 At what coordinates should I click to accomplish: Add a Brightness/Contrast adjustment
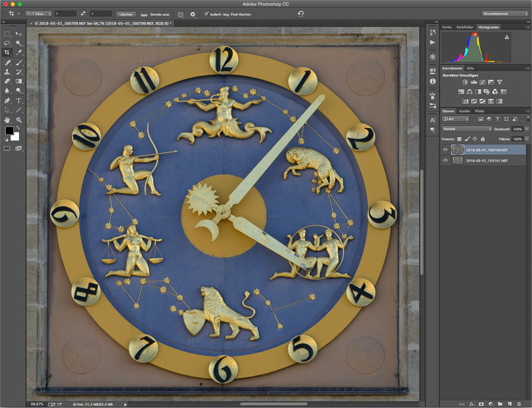465,82
